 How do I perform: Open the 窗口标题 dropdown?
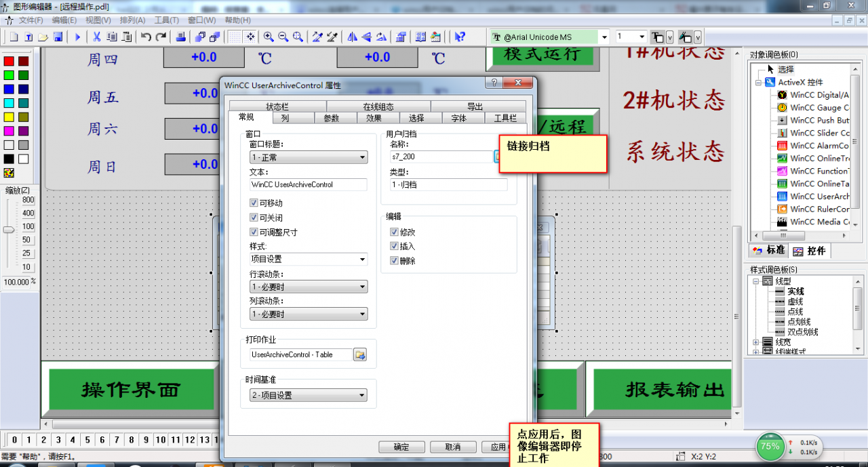pyautogui.click(x=363, y=157)
